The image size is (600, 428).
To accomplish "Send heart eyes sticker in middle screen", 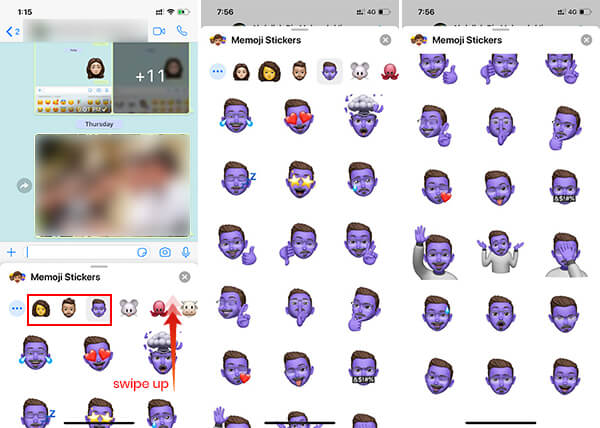I will coord(298,117).
